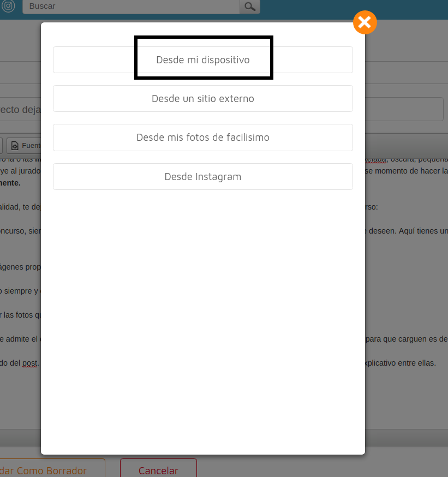Image resolution: width=448 pixels, height=477 pixels.
Task: Click the Cancelar button
Action: 158,470
